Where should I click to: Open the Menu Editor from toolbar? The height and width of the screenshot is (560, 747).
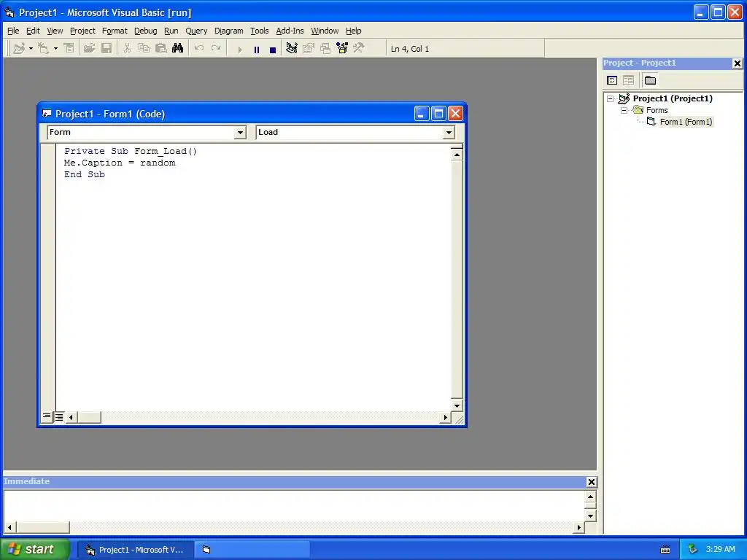click(x=69, y=49)
